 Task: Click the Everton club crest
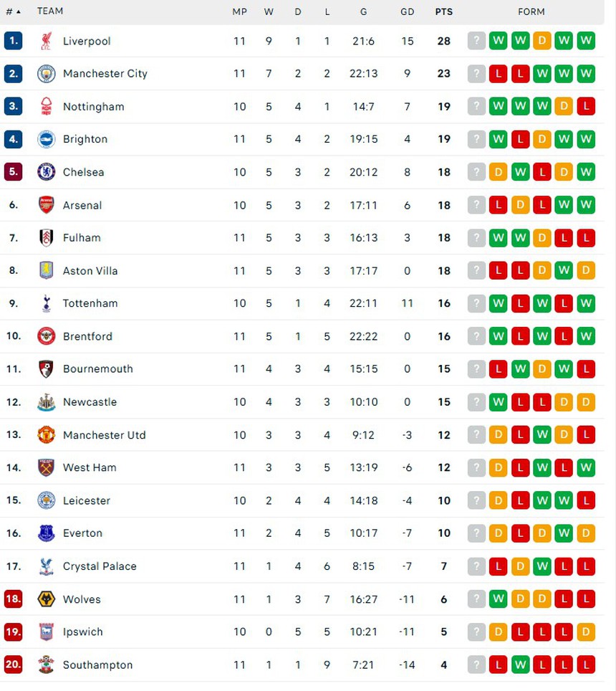[47, 533]
